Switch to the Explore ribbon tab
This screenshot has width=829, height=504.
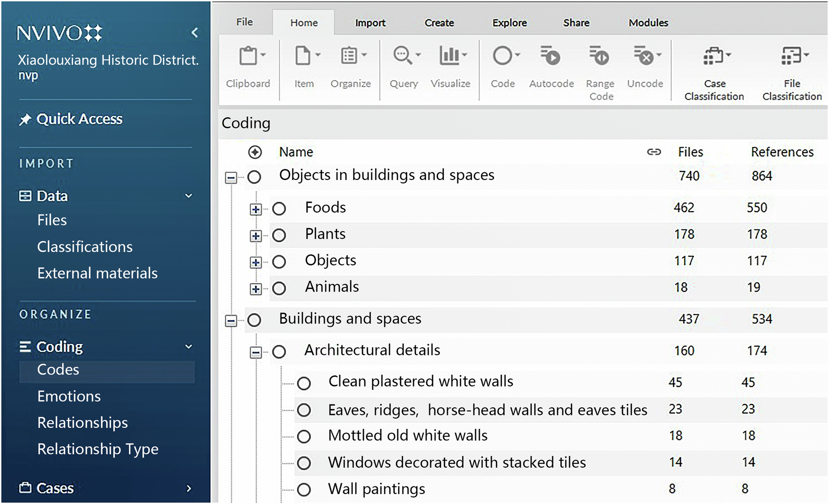point(509,23)
